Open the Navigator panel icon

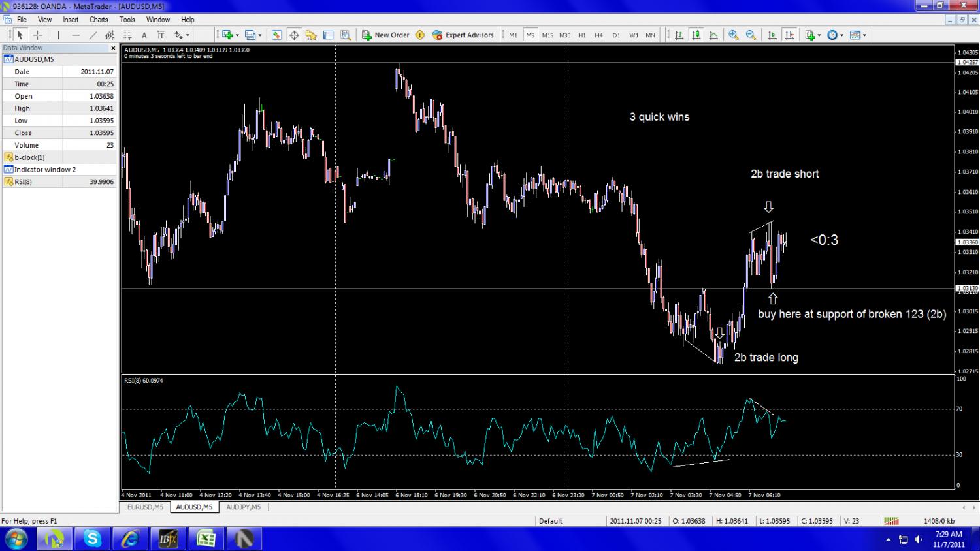tap(311, 35)
